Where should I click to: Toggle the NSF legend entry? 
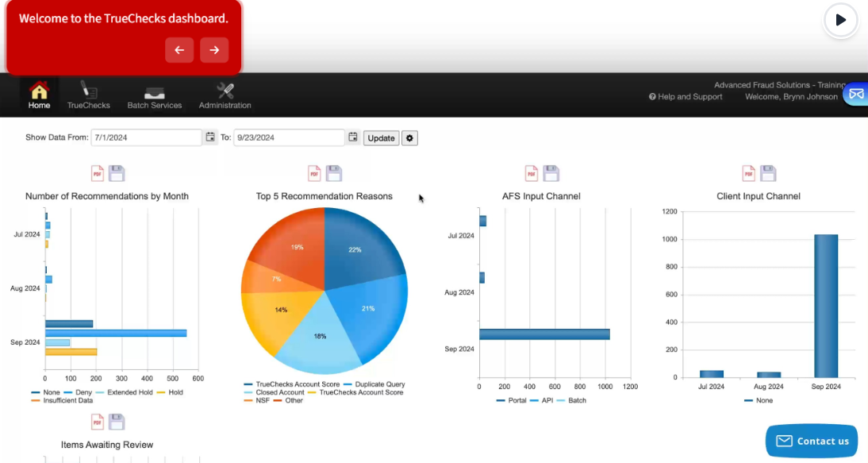pyautogui.click(x=257, y=400)
